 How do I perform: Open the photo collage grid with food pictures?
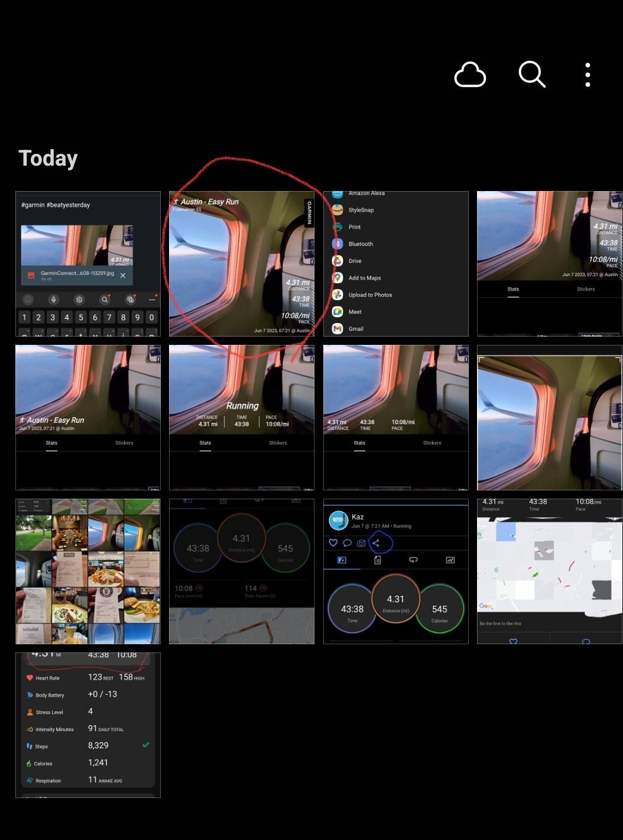[x=88, y=571]
